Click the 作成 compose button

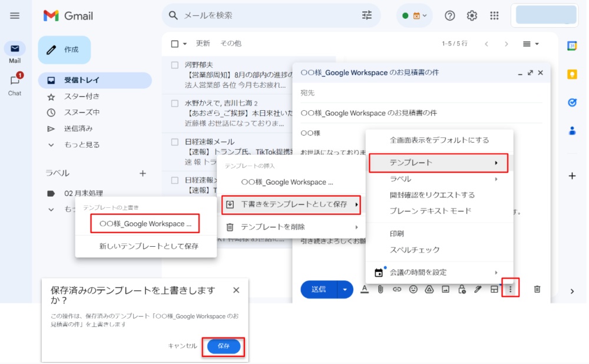tap(64, 49)
